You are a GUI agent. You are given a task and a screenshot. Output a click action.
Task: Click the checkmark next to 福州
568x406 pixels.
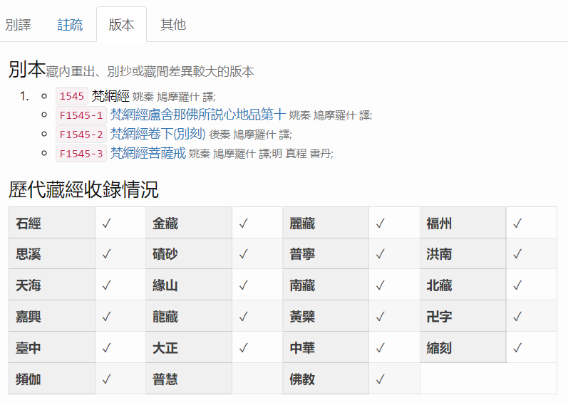517,223
